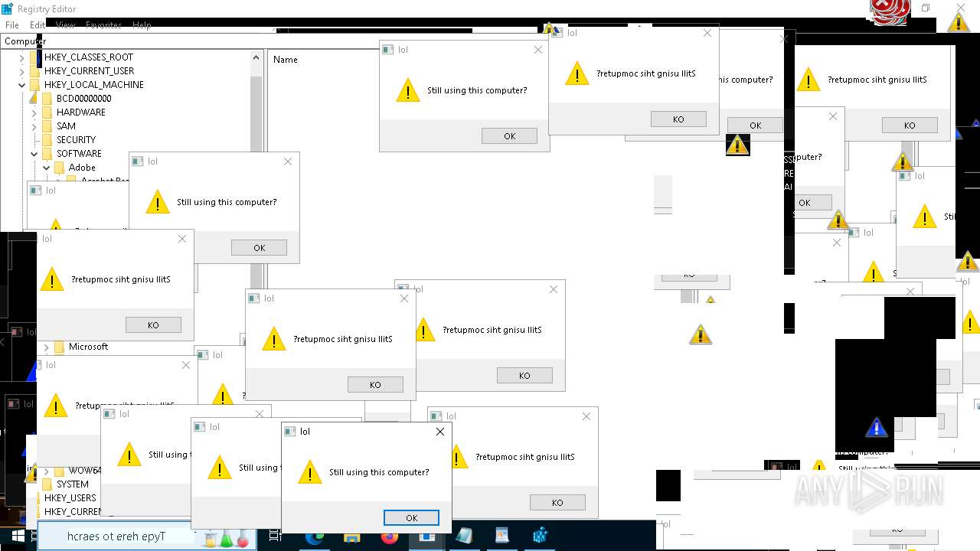Click the Microsoft folder icon
This screenshot has height=551, width=980.
tap(60, 347)
